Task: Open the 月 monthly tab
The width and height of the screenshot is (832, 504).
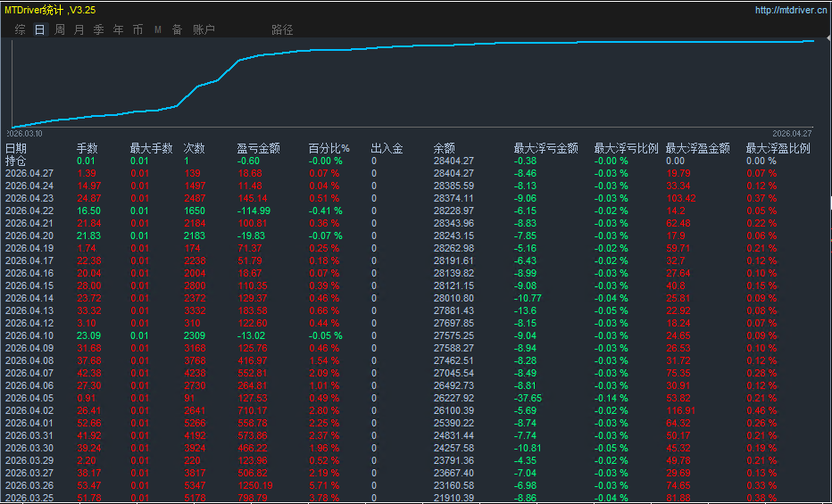Action: pyautogui.click(x=79, y=29)
